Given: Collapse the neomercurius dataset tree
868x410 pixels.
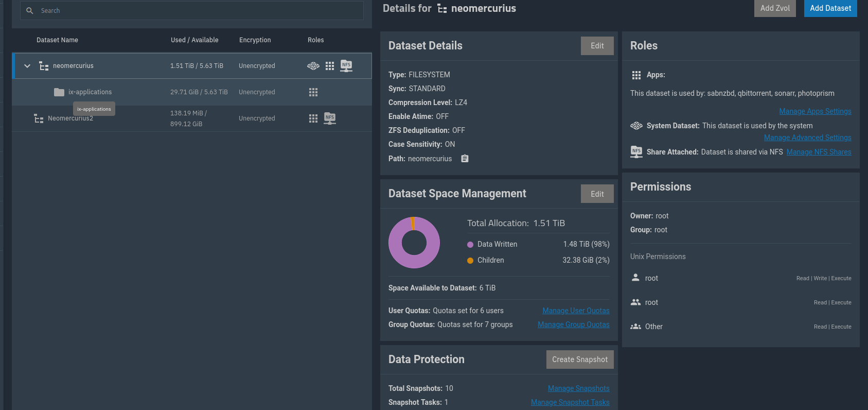Looking at the screenshot, I should tap(27, 66).
